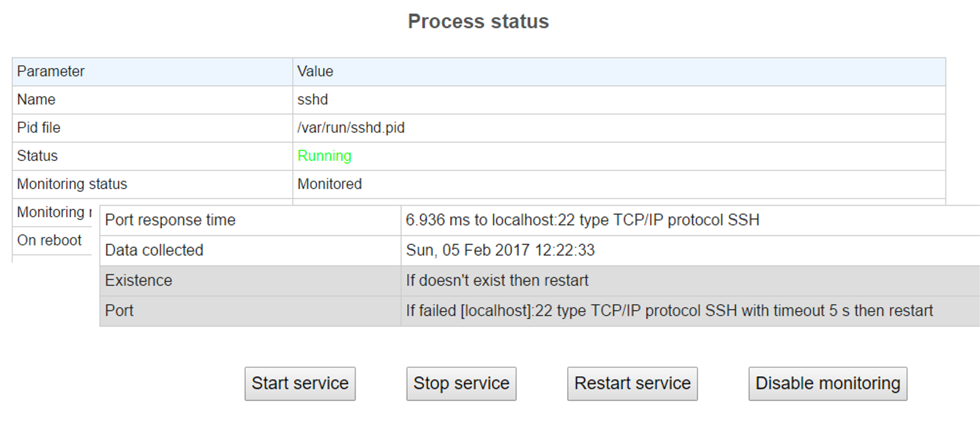The image size is (980, 421).
Task: Click the Monitored value cell
Action: [x=330, y=184]
